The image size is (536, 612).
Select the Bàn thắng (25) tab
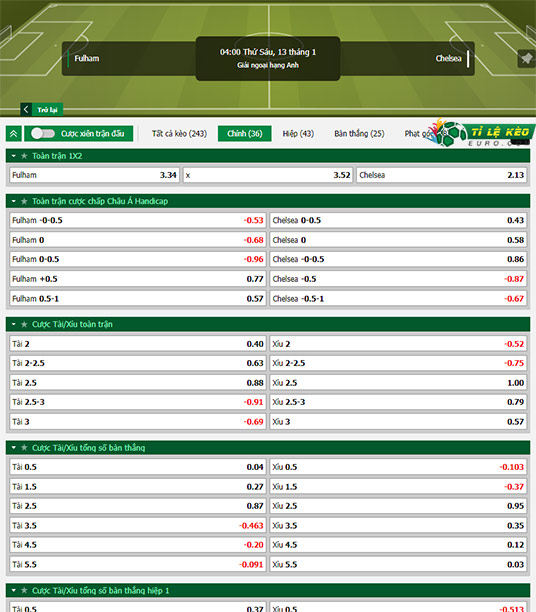(x=359, y=133)
